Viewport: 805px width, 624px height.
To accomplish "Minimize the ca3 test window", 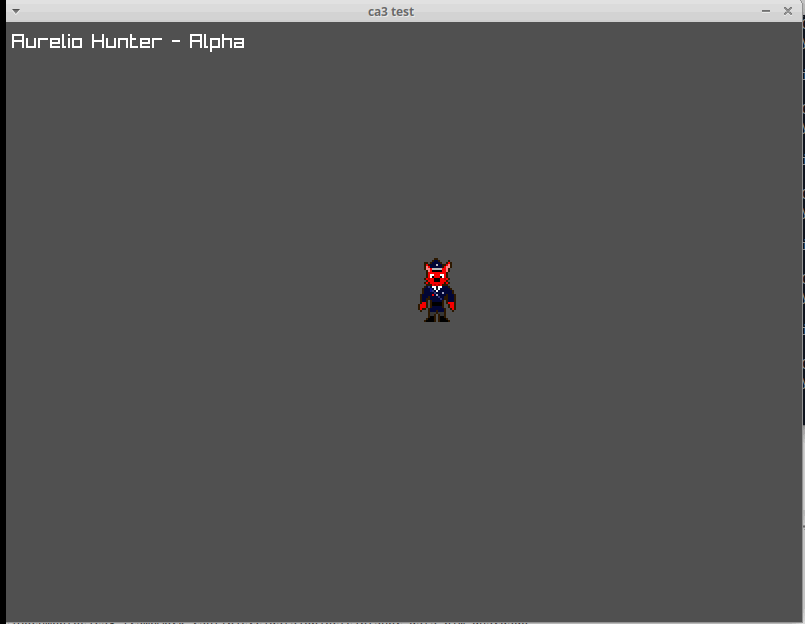I will click(x=765, y=11).
